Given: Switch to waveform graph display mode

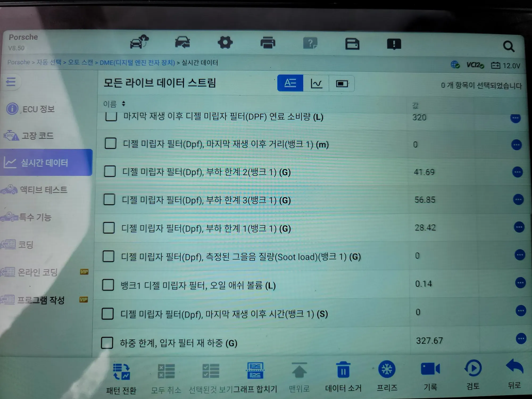Looking at the screenshot, I should tap(316, 84).
